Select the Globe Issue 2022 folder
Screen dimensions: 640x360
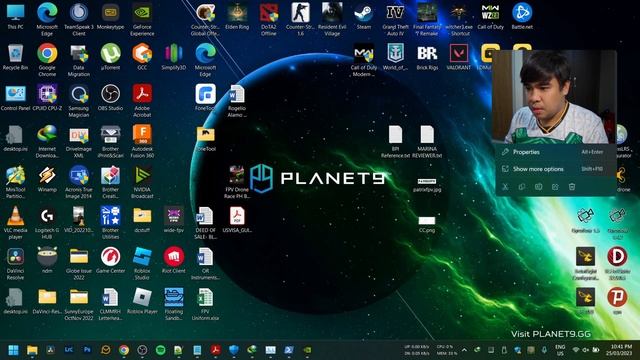79,263
